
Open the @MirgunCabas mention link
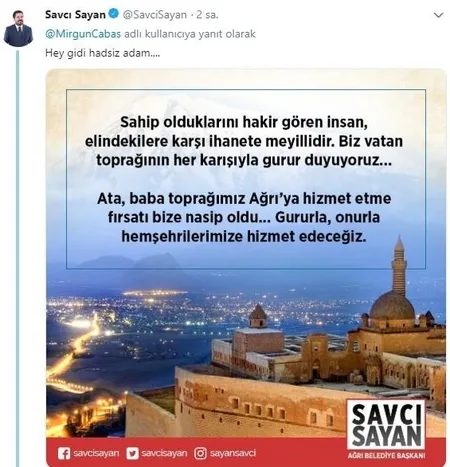[83, 34]
